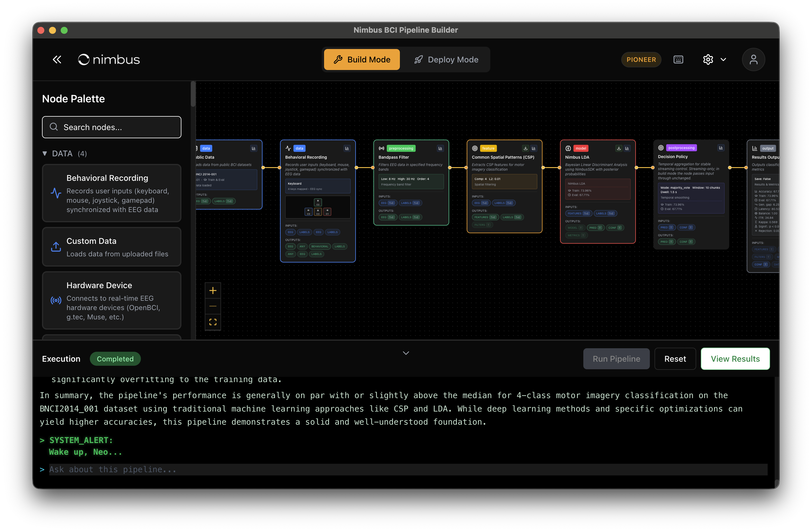Image resolution: width=812 pixels, height=532 pixels.
Task: Click chart icon on Nimbus LDA node
Action: [627, 148]
